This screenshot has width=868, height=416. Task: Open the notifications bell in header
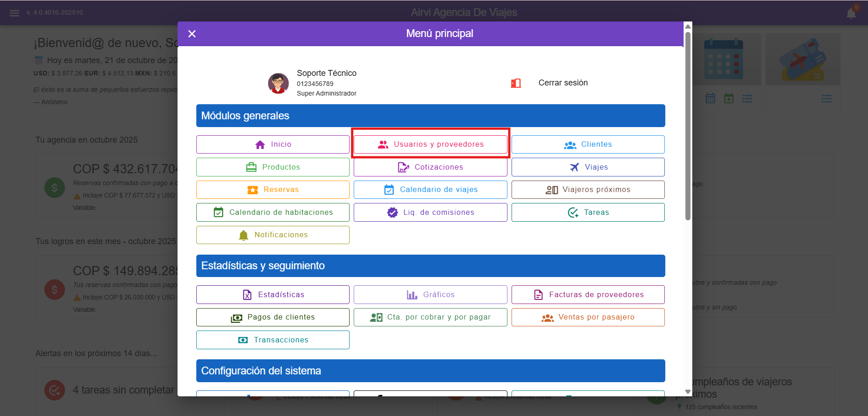point(851,13)
